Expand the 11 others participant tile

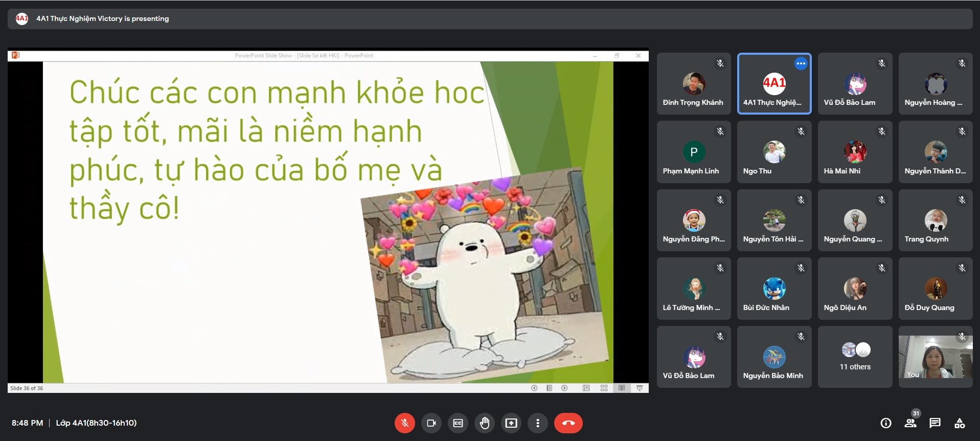pos(855,357)
